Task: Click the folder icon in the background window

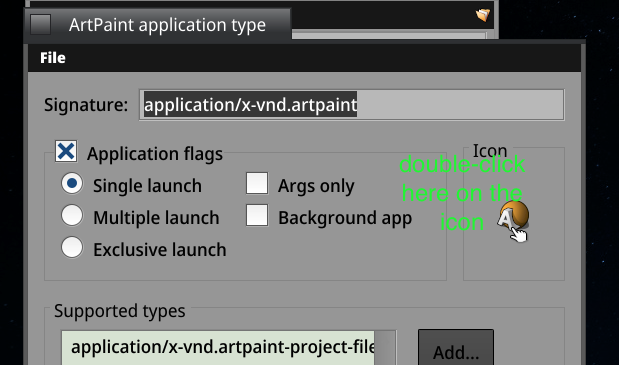Action: pyautogui.click(x=483, y=15)
